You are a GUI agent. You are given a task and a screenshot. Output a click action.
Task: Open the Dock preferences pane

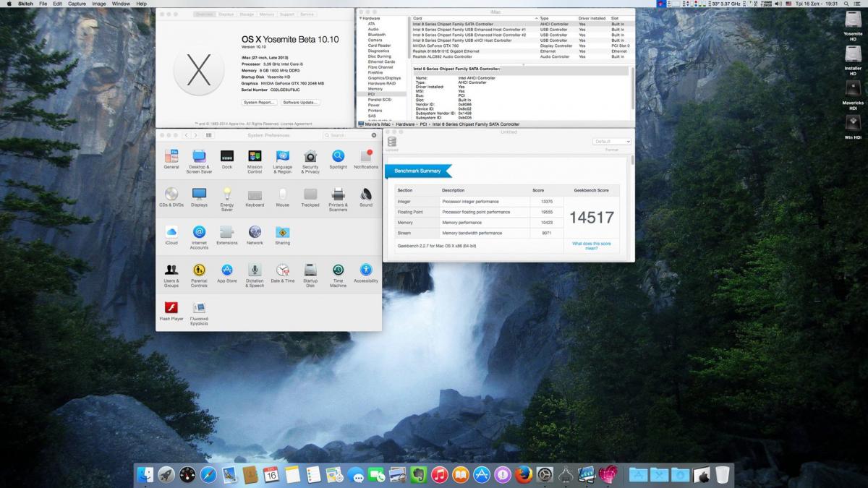(x=227, y=159)
